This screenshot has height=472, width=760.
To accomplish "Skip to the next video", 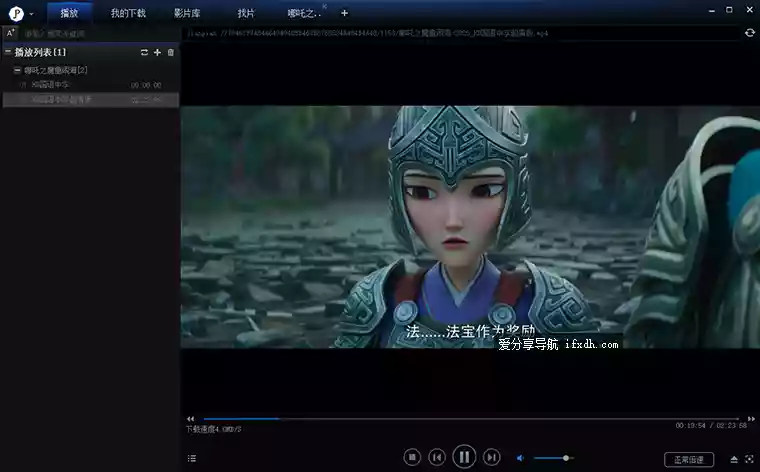I will coord(491,457).
